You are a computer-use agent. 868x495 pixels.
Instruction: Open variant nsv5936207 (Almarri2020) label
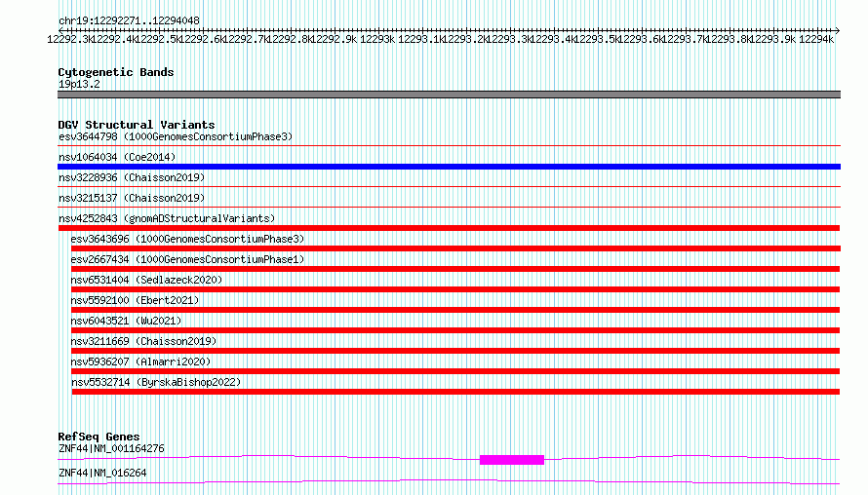pos(141,362)
